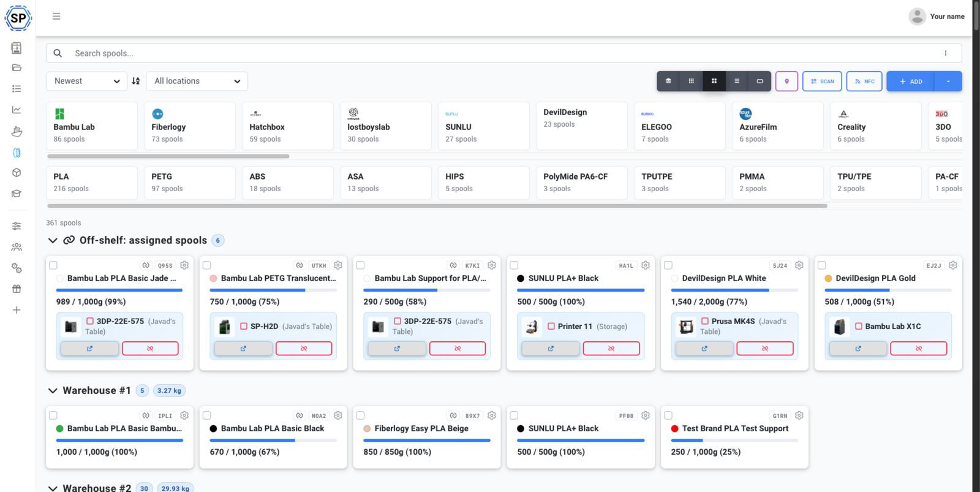This screenshot has height=492, width=980.
Task: Open gear settings on the Q95S spool card
Action: click(184, 265)
